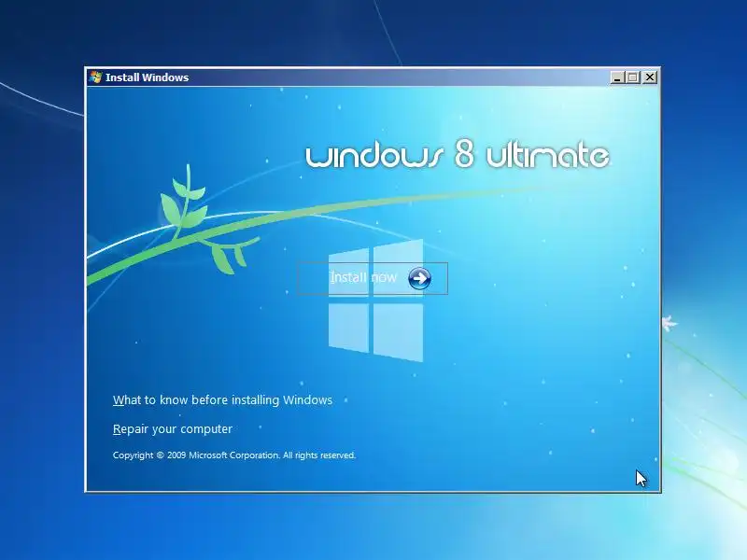Click the blue arrow icon beside Install now

[419, 278]
